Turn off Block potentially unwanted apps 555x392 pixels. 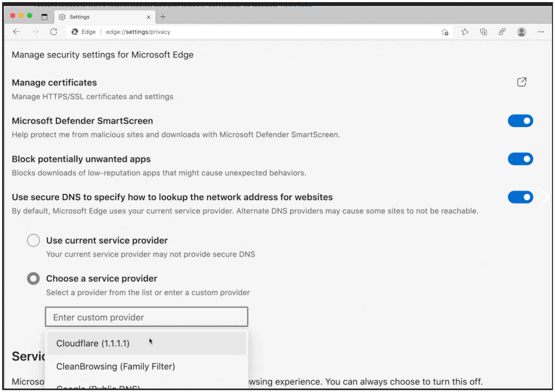pyautogui.click(x=521, y=159)
